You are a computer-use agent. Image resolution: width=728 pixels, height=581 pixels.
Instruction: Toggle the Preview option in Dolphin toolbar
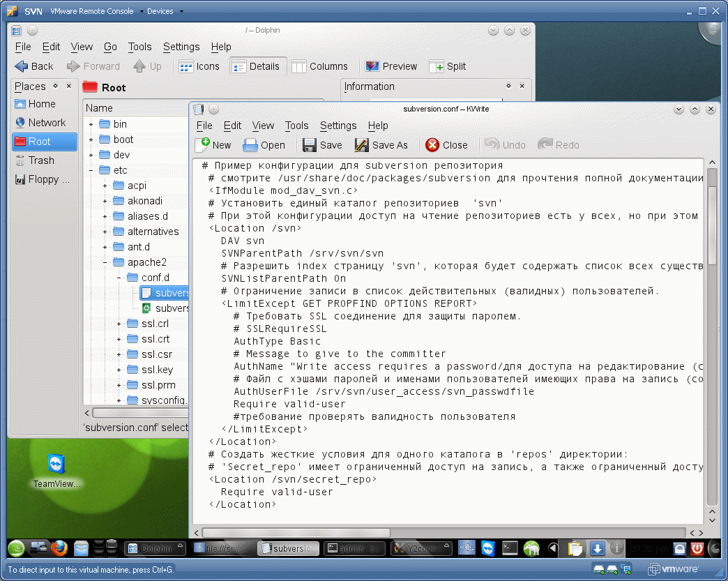pyautogui.click(x=391, y=66)
